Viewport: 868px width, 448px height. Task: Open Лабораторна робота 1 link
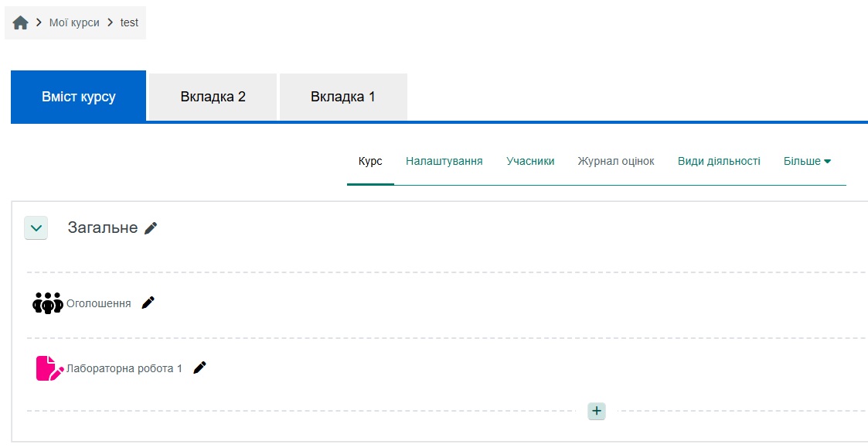pos(124,369)
